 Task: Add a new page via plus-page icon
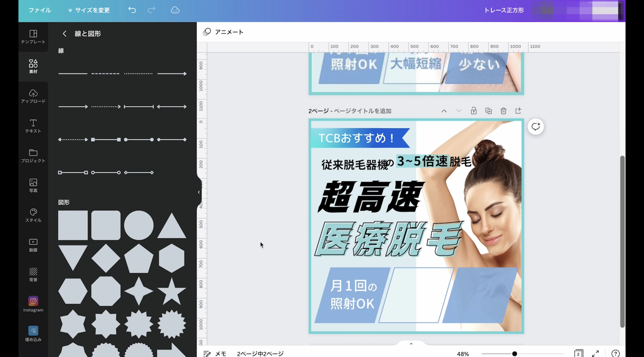(518, 111)
